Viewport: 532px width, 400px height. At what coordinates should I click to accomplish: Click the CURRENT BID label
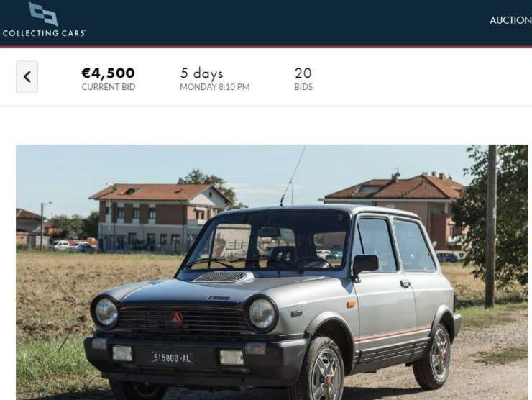109,87
